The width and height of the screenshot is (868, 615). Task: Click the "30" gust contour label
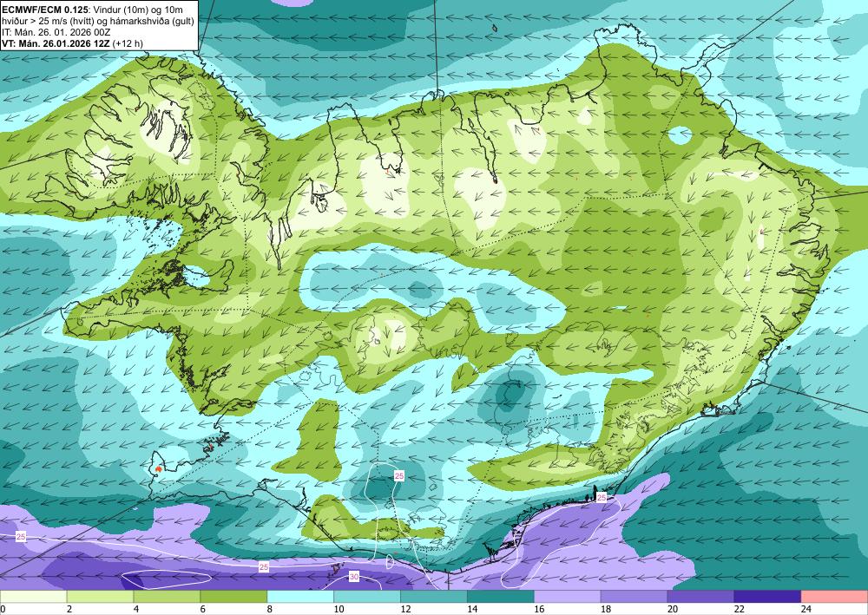(354, 577)
